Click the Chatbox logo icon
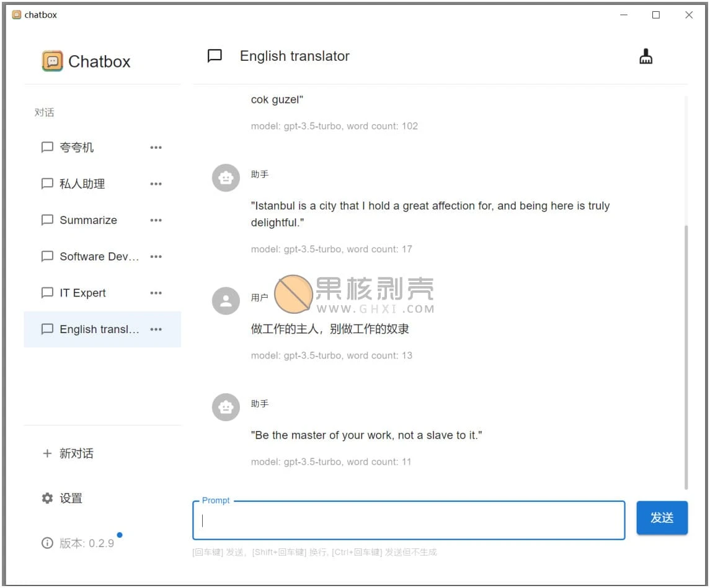710x588 pixels. pos(53,61)
